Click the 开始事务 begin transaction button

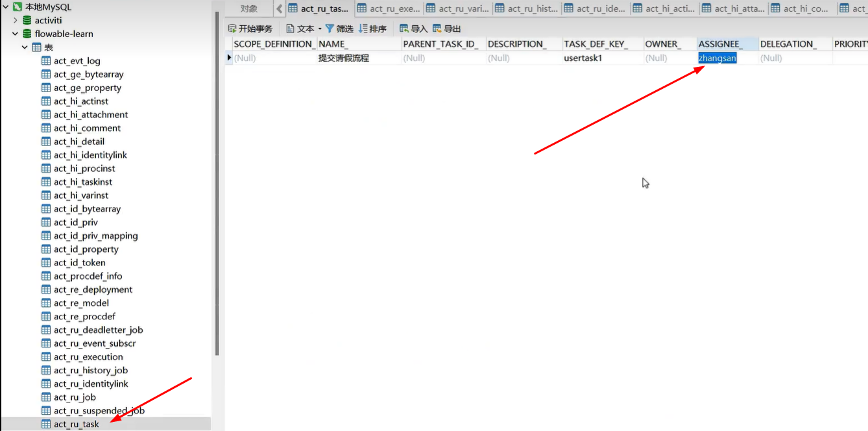click(250, 29)
